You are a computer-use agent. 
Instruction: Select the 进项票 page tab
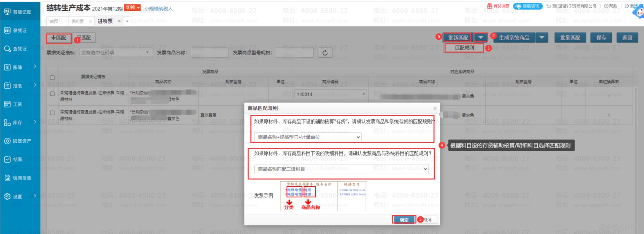pos(105,21)
